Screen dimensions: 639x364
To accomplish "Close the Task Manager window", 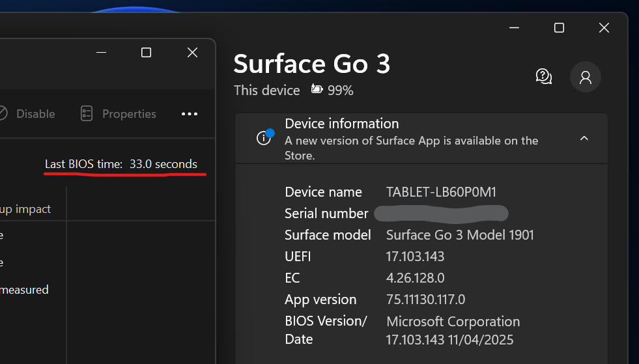I will pos(192,53).
